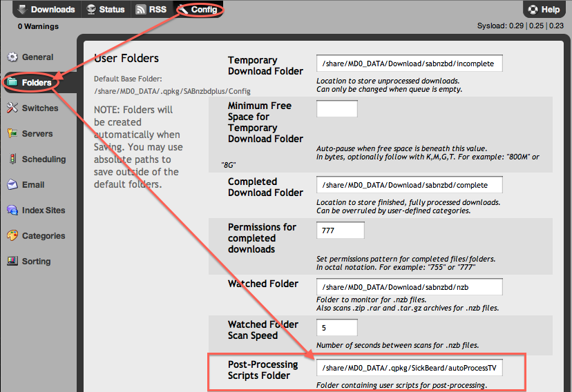Click the 'Default Base Folder:' label
Screen dimensions: 572x392
(128, 79)
